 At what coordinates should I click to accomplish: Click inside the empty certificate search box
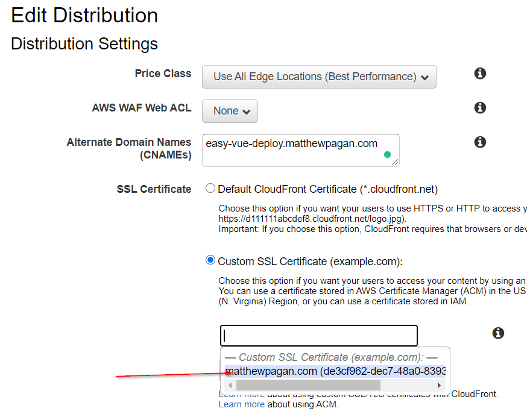(x=318, y=335)
